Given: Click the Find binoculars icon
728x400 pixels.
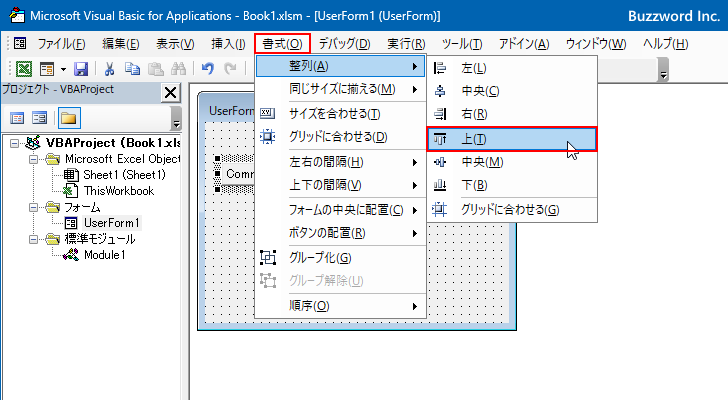Looking at the screenshot, I should [178, 69].
